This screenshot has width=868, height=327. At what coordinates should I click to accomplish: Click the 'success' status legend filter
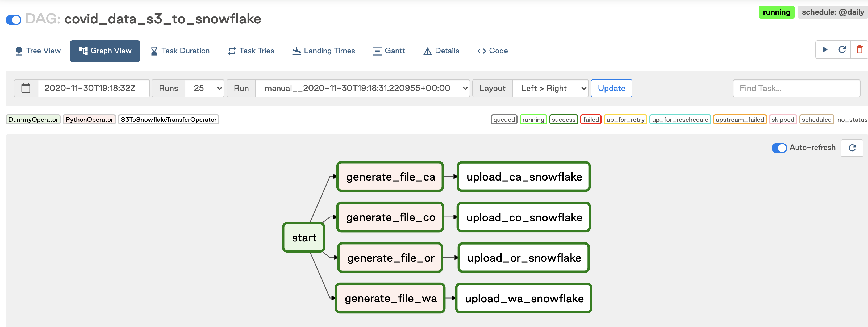[x=564, y=120]
